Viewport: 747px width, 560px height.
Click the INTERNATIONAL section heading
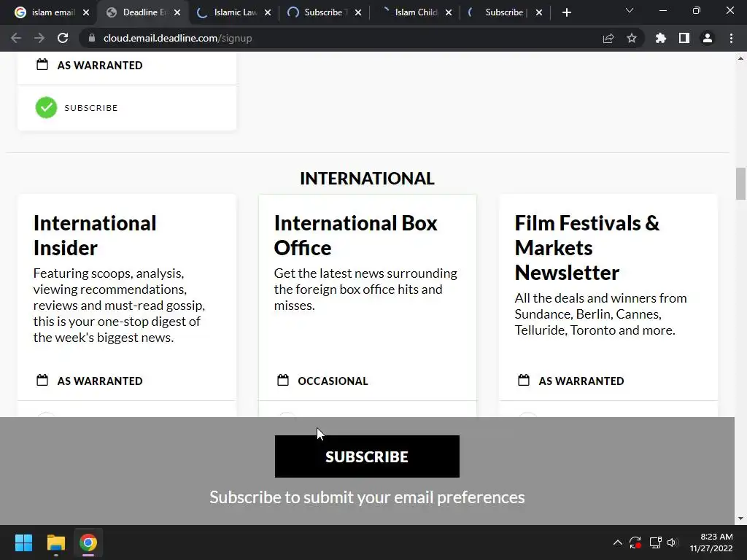click(367, 179)
